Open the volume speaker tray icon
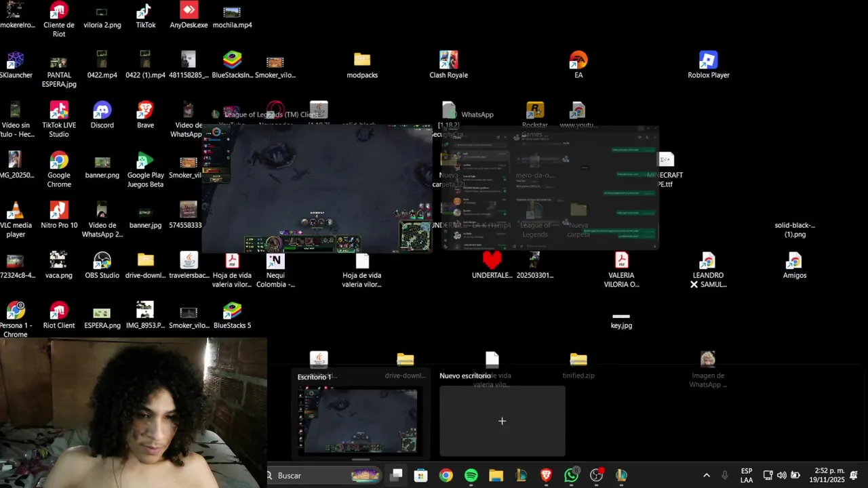This screenshot has height=488, width=868. [x=781, y=475]
